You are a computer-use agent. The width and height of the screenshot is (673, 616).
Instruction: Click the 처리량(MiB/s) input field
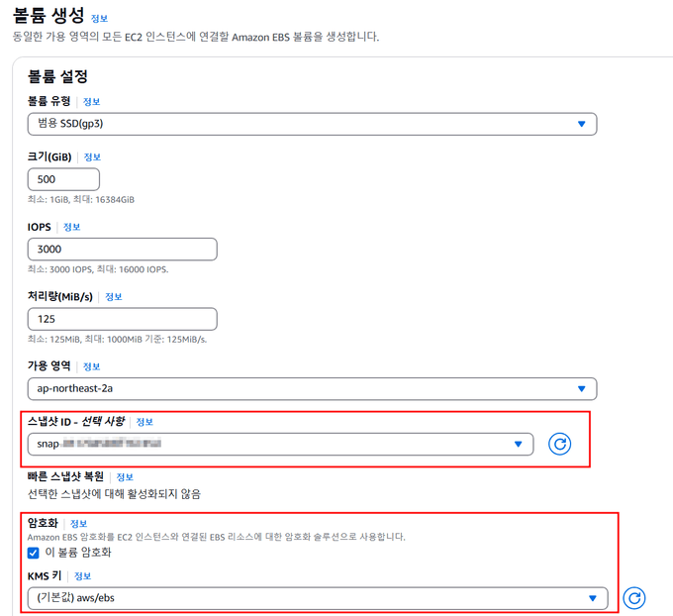(123, 319)
